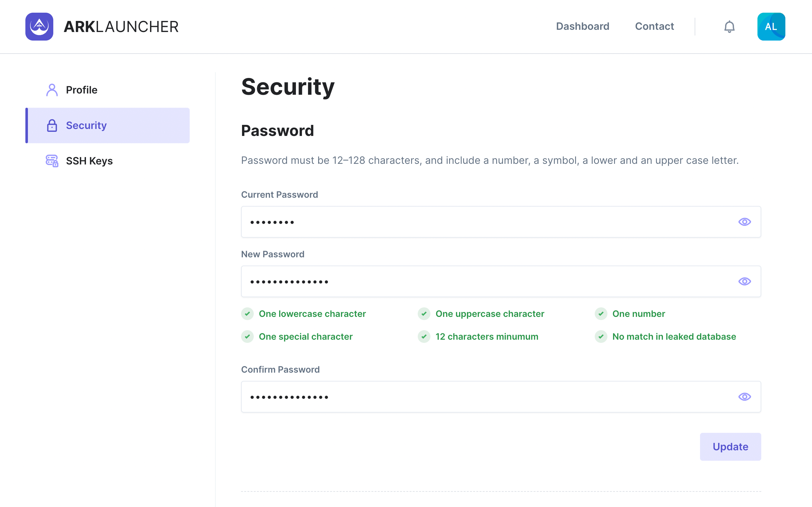Click the SSH Keys server icon
The height and width of the screenshot is (507, 812).
pos(52,161)
